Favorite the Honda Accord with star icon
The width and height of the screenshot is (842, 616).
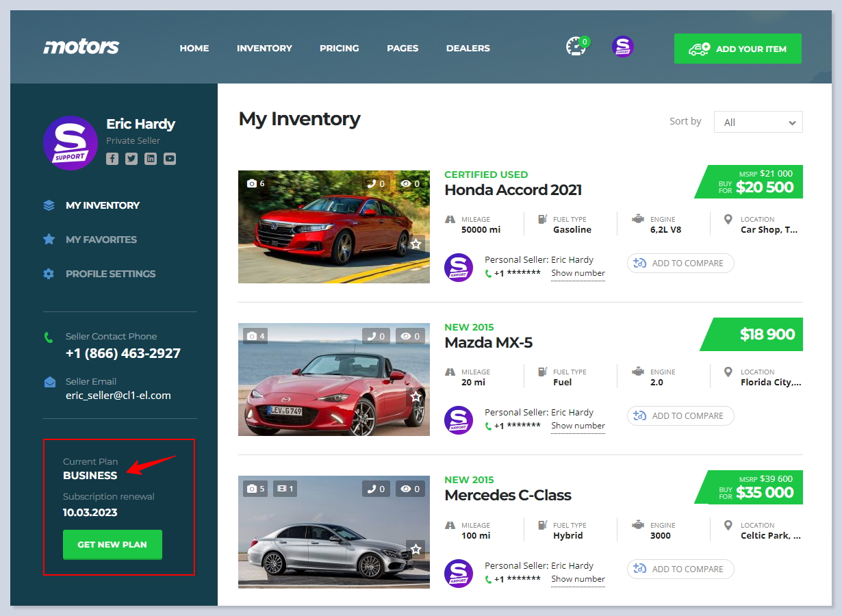416,244
